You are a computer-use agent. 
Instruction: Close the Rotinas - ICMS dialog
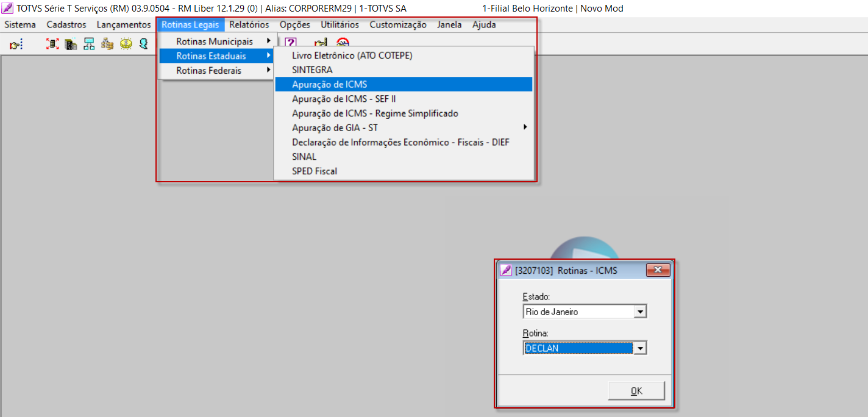tap(658, 270)
